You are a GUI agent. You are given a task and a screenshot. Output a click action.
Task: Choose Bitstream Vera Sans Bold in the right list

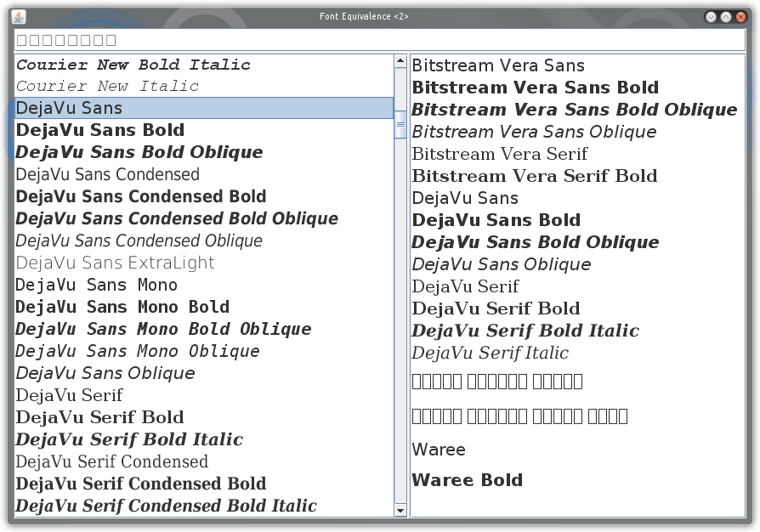577,88
